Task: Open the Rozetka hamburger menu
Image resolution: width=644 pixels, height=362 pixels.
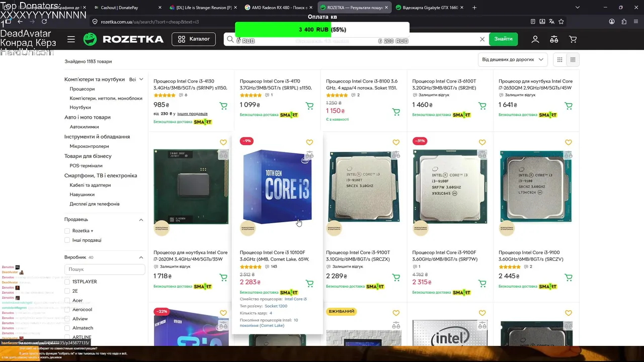Action: (71, 39)
